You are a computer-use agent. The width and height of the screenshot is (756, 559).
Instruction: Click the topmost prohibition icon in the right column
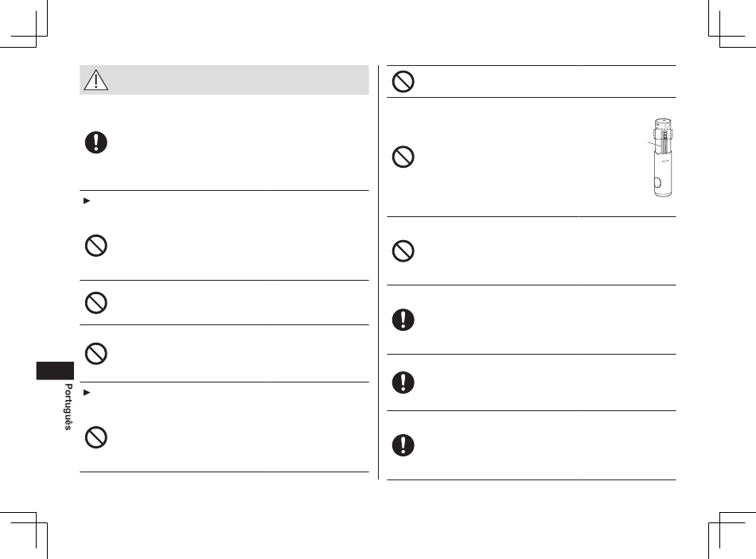[403, 81]
